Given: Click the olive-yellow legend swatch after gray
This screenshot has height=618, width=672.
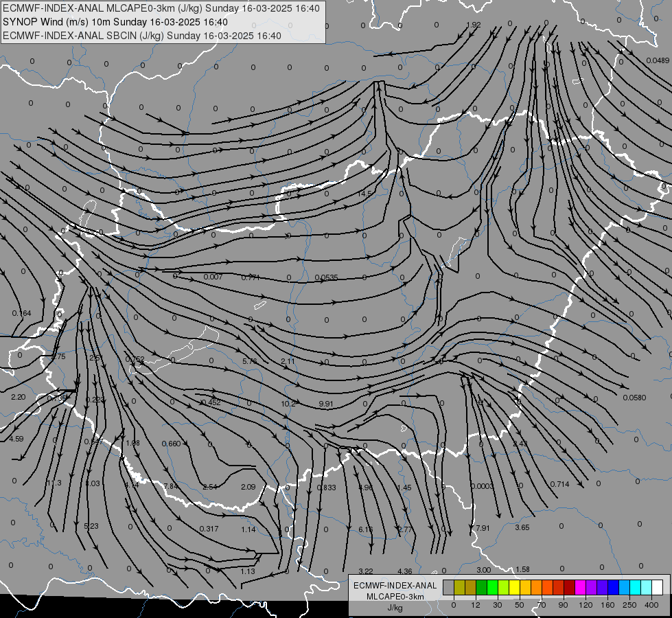Looking at the screenshot, I should click(x=459, y=588).
